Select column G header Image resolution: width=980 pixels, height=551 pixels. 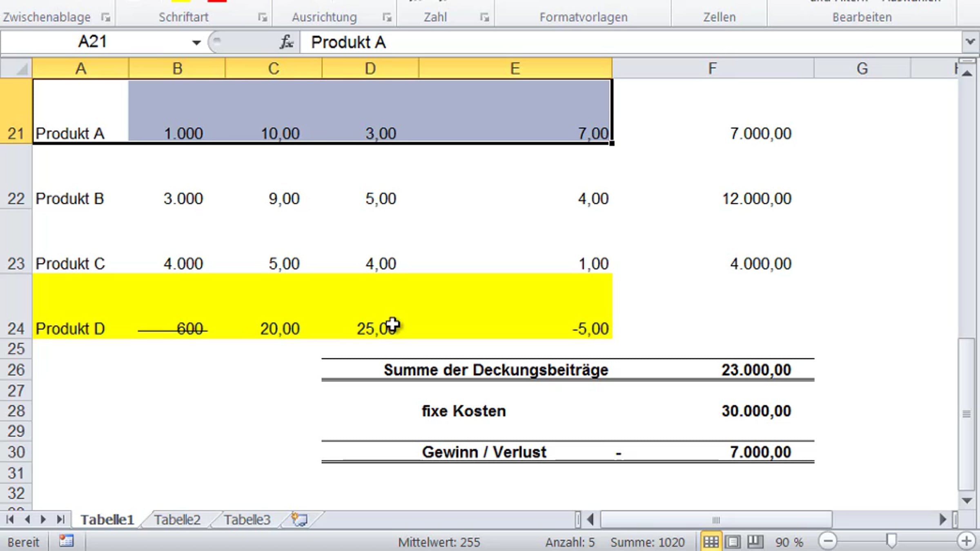click(x=862, y=69)
